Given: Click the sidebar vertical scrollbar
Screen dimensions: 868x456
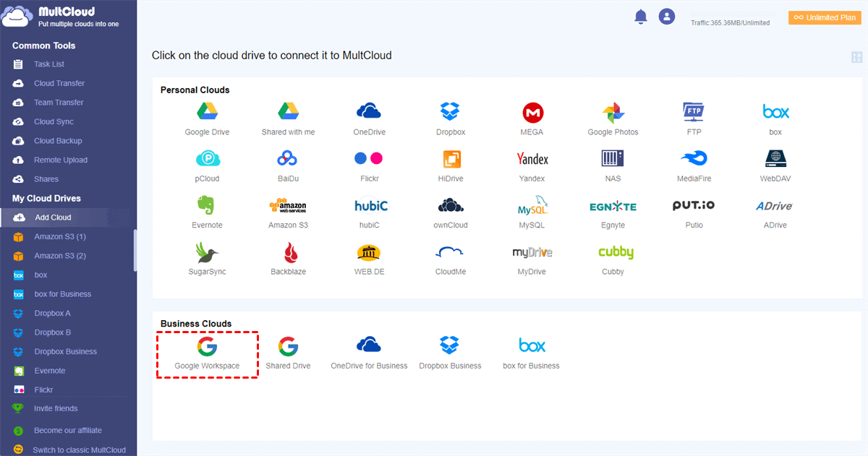Looking at the screenshot, I should [135, 249].
